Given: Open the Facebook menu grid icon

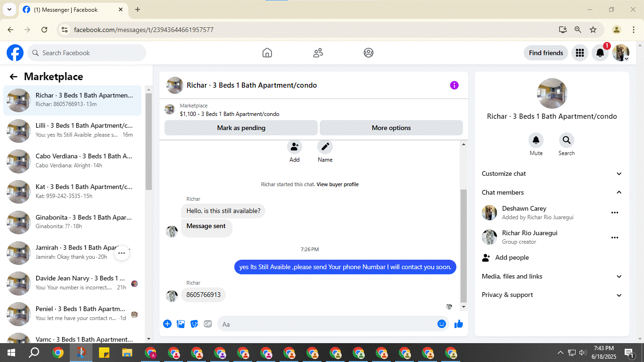Looking at the screenshot, I should point(580,53).
